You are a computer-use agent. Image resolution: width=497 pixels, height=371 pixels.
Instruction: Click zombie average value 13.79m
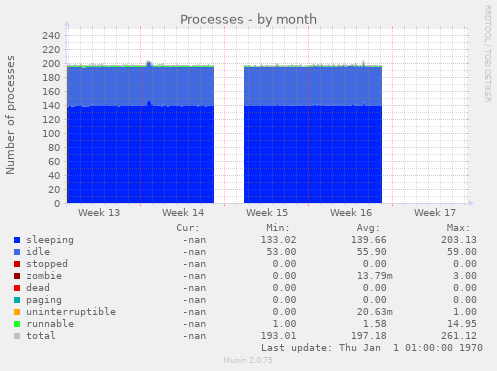375,276
